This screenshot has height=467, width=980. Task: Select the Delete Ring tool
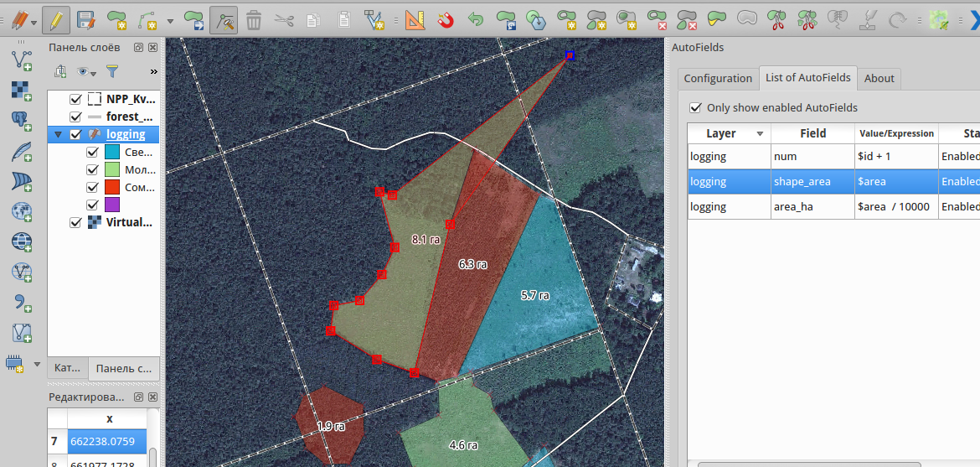coord(656,20)
